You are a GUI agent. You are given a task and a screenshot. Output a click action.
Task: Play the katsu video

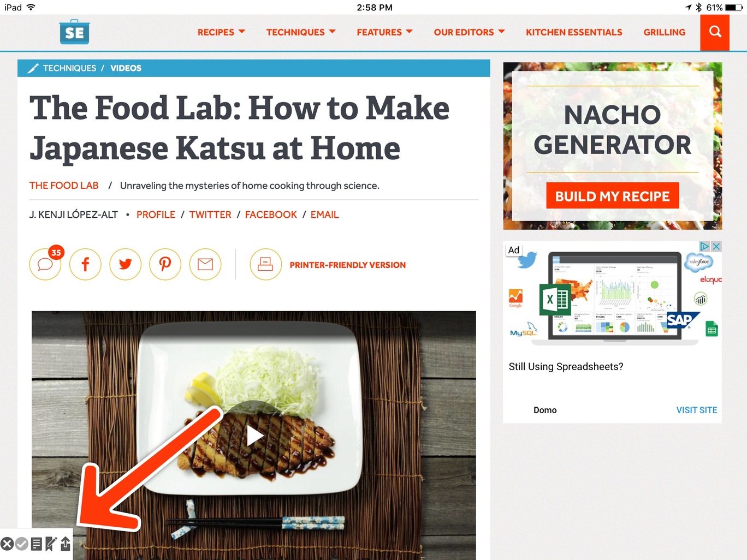tap(255, 436)
